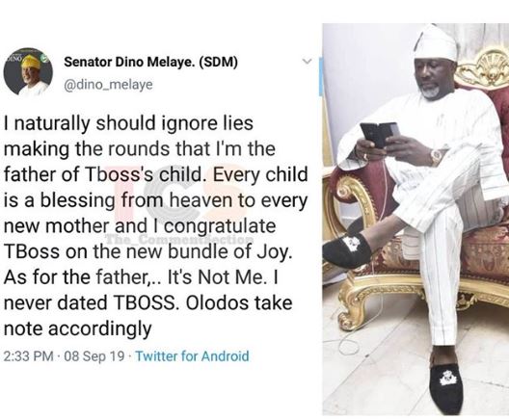Click the white cap in the photo
This screenshot has height=420, width=509.
click(x=436, y=42)
